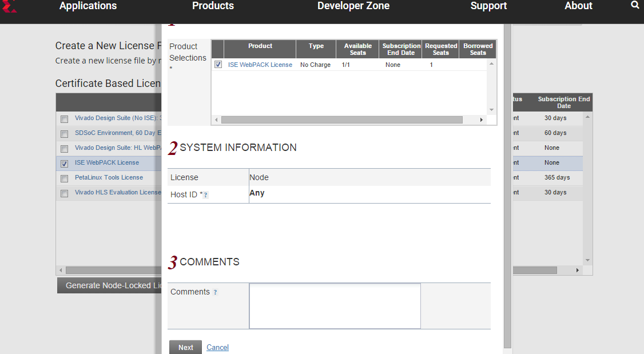
Task: Click the Borrowed Seats column header
Action: (478, 49)
